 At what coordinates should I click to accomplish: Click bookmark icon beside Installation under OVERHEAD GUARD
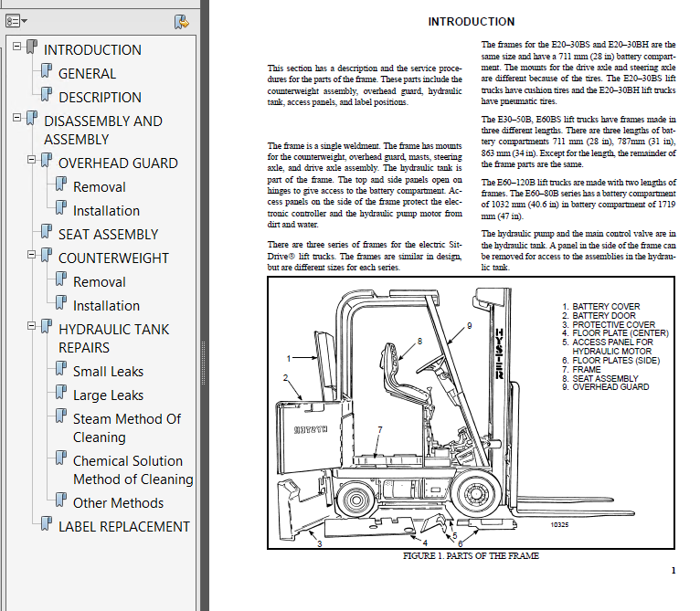tap(61, 207)
